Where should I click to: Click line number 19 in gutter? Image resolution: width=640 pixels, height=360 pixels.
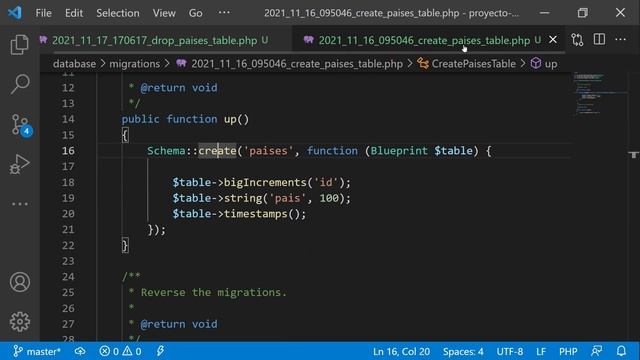click(68, 198)
